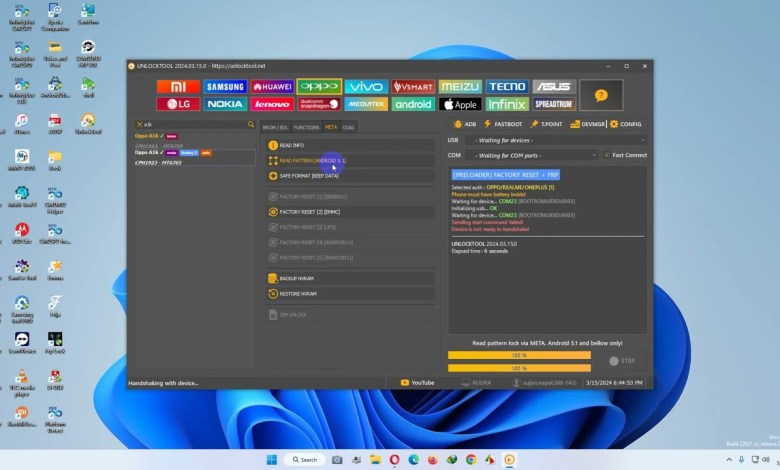Screen dimensions: 780x470
Task: Click the sujan.nepal user account in status bar
Action: click(545, 382)
